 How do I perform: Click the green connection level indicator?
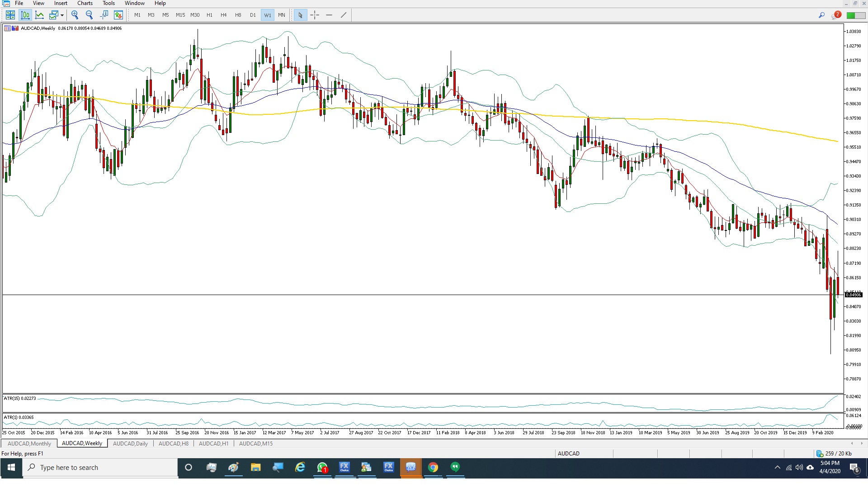point(855,15)
